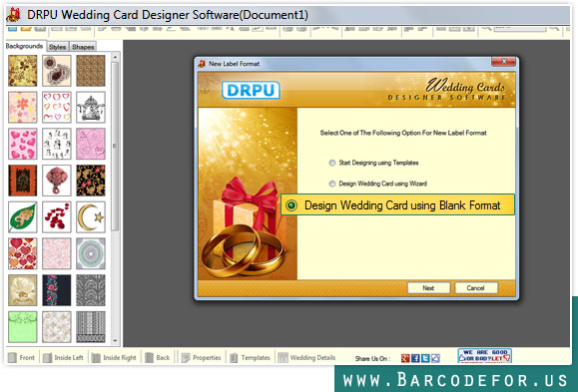The height and width of the screenshot is (392, 578).
Task: Click the Next button in dialog
Action: pyautogui.click(x=428, y=288)
